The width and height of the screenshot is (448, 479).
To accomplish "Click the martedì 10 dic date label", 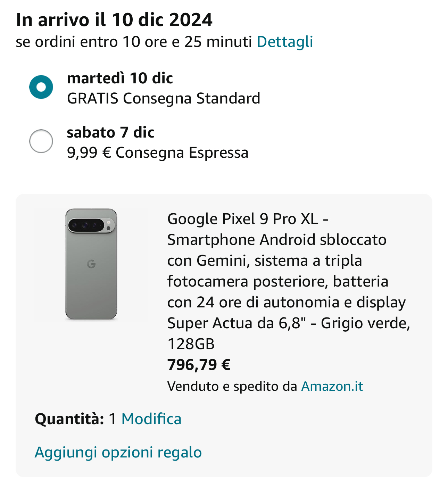I will (x=120, y=78).
